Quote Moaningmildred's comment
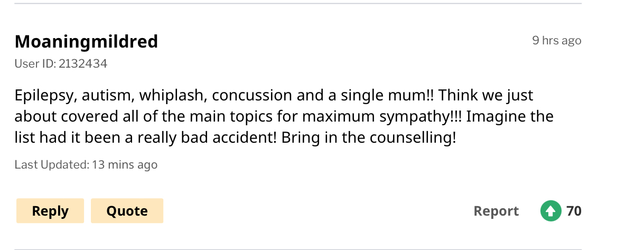The width and height of the screenshot is (644, 250). [x=127, y=211]
